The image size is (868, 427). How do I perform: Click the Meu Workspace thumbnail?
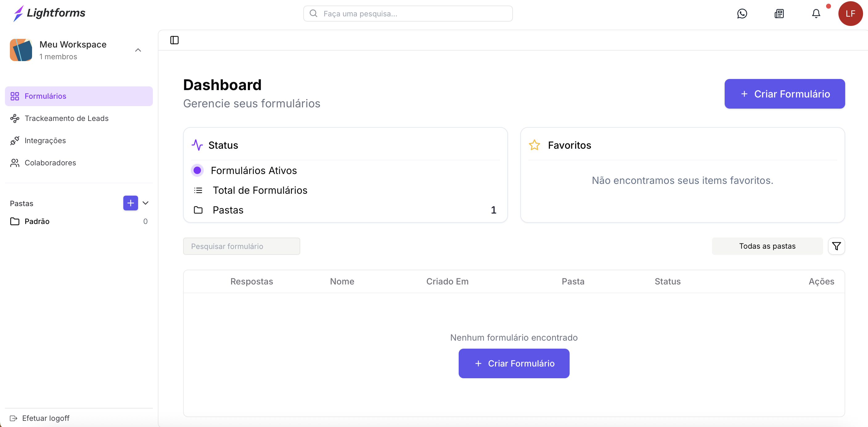pos(21,50)
